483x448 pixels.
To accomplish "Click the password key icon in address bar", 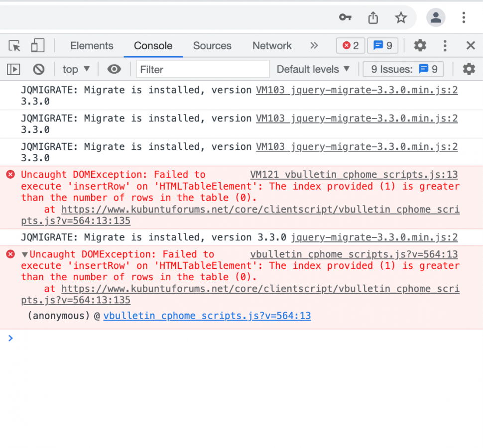I will pos(345,17).
